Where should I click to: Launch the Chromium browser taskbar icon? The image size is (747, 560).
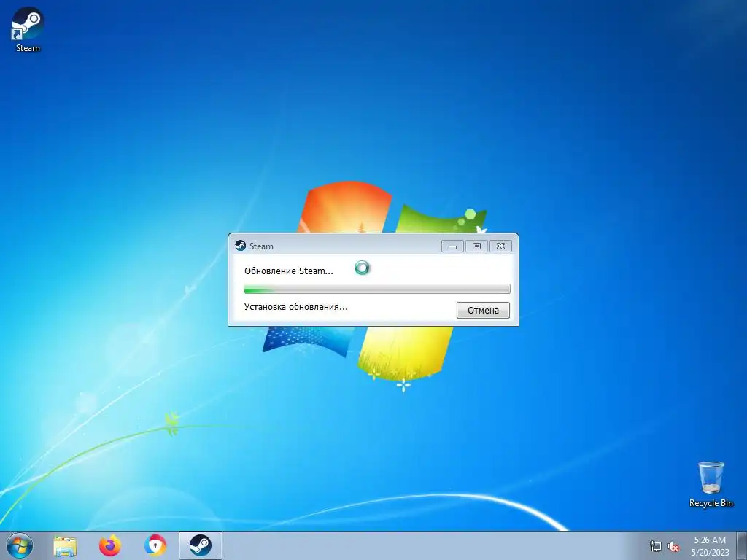[x=155, y=545]
